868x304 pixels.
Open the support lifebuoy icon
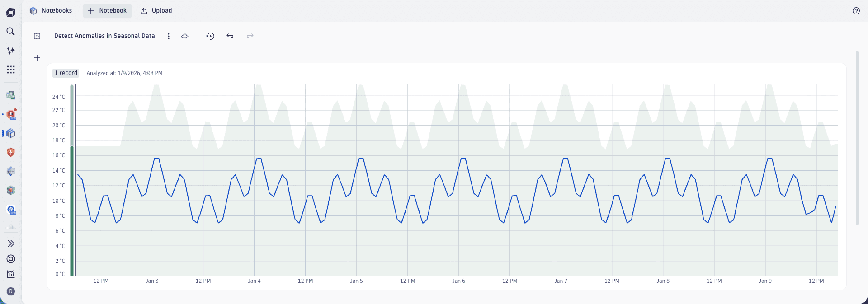(x=11, y=259)
